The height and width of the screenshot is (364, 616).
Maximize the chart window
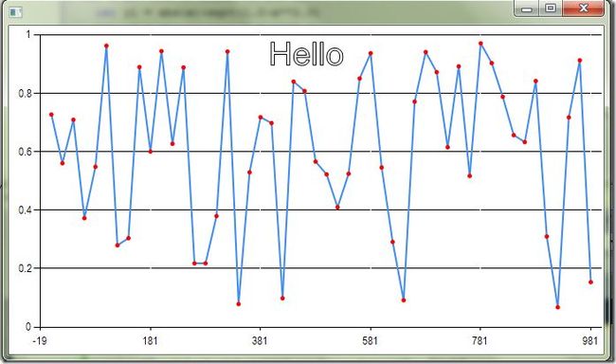pyautogui.click(x=551, y=9)
